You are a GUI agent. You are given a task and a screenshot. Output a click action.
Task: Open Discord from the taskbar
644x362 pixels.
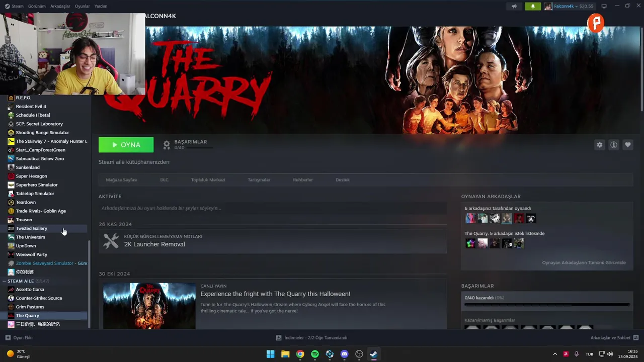point(344,354)
